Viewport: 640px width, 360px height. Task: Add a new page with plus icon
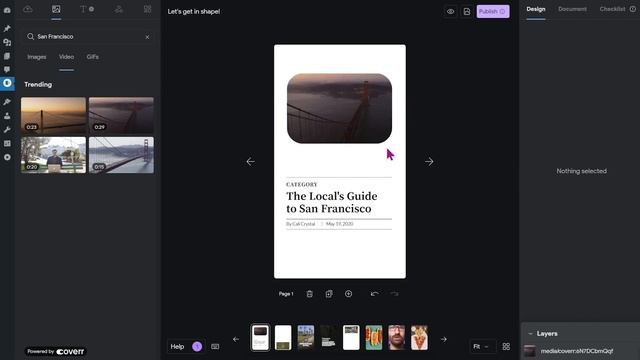(348, 294)
